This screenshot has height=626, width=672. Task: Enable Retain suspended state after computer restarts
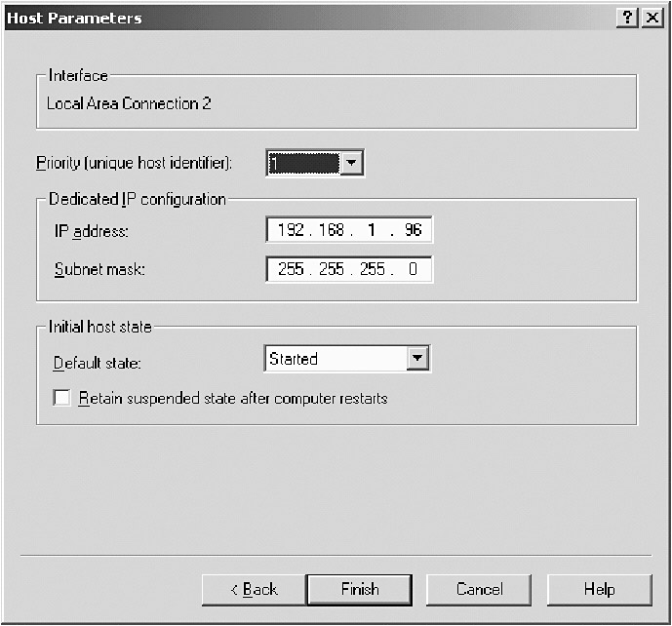point(61,399)
